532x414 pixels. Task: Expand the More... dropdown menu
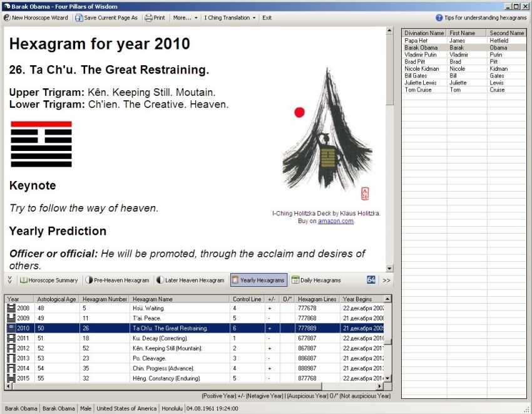185,18
